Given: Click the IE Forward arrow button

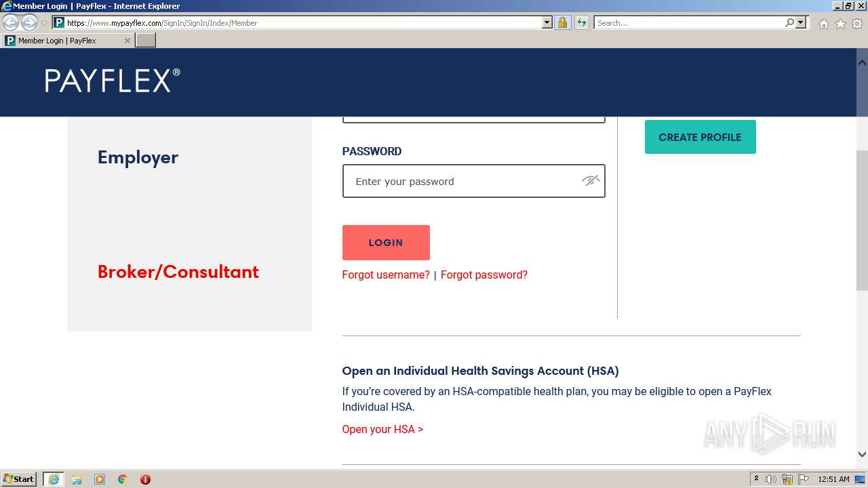Looking at the screenshot, I should pyautogui.click(x=29, y=23).
